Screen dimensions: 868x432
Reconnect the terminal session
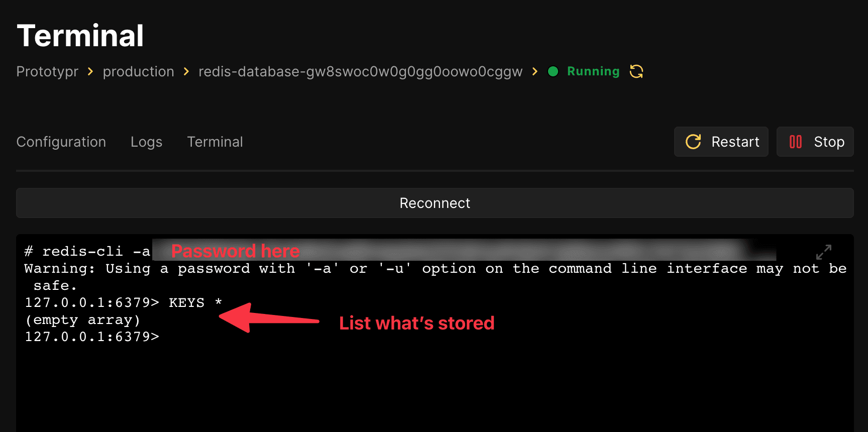click(435, 203)
